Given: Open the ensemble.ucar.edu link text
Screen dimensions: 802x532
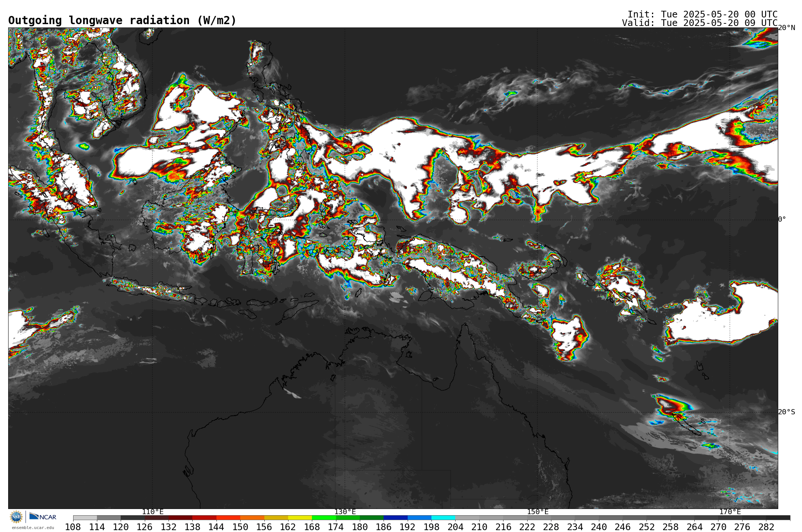Looking at the screenshot, I should click(x=33, y=528).
